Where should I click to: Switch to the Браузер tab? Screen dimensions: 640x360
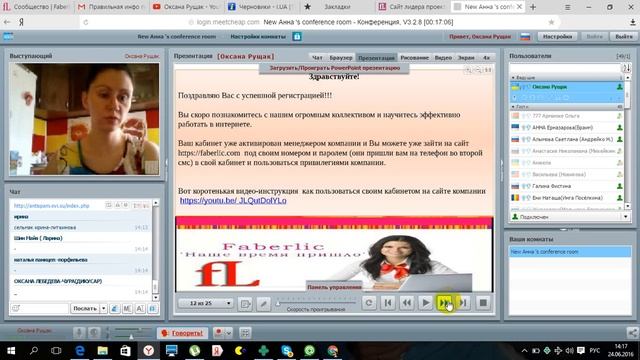pos(340,58)
